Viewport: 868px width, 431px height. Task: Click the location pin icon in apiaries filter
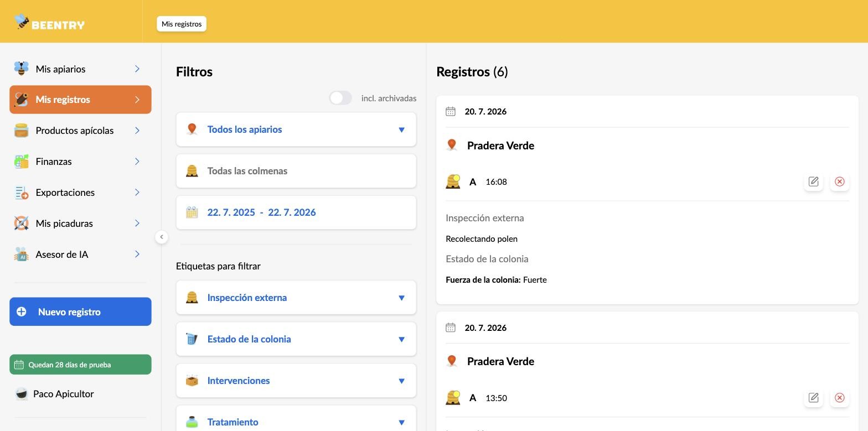point(192,129)
